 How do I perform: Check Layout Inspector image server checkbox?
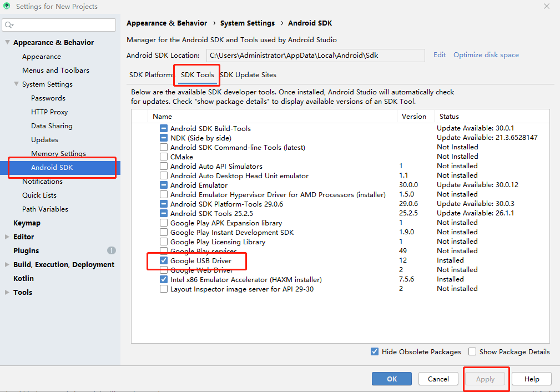click(x=164, y=289)
